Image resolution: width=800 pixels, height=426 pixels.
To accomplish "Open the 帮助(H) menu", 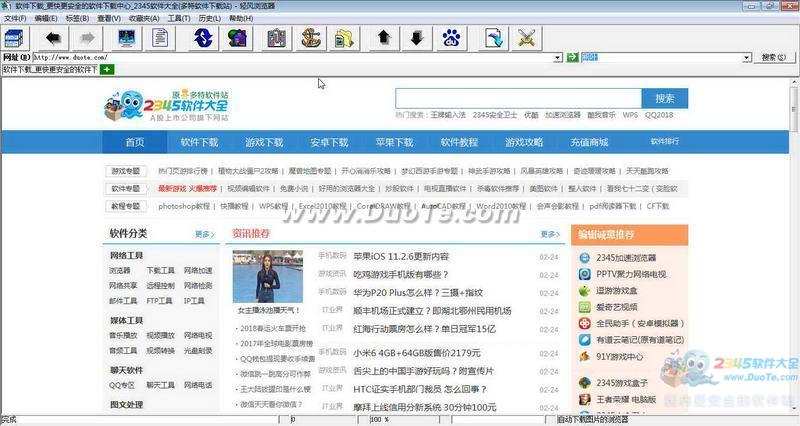I will coord(241,18).
